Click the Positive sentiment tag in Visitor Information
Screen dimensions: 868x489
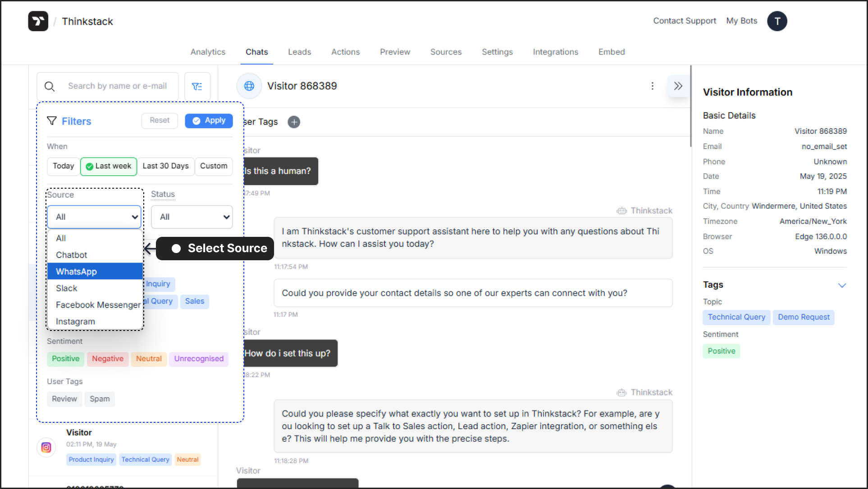[x=722, y=351]
